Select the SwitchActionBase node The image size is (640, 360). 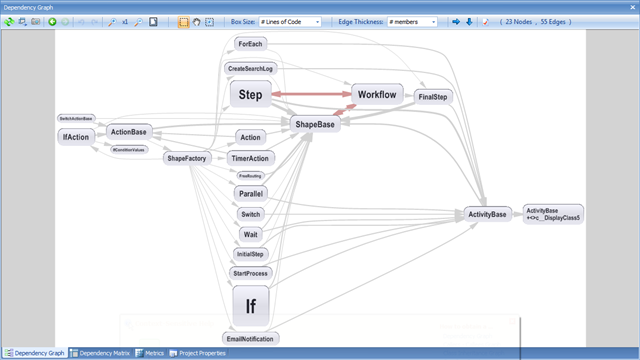(x=76, y=118)
